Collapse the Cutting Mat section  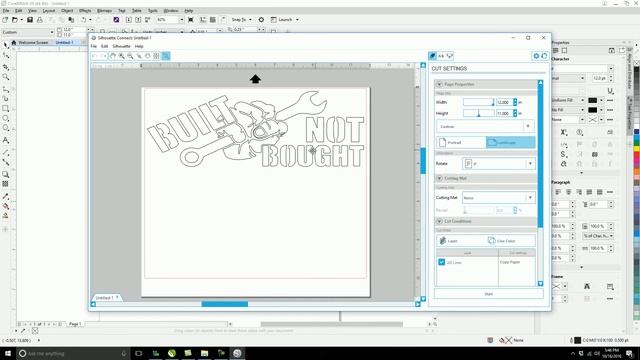(x=439, y=178)
